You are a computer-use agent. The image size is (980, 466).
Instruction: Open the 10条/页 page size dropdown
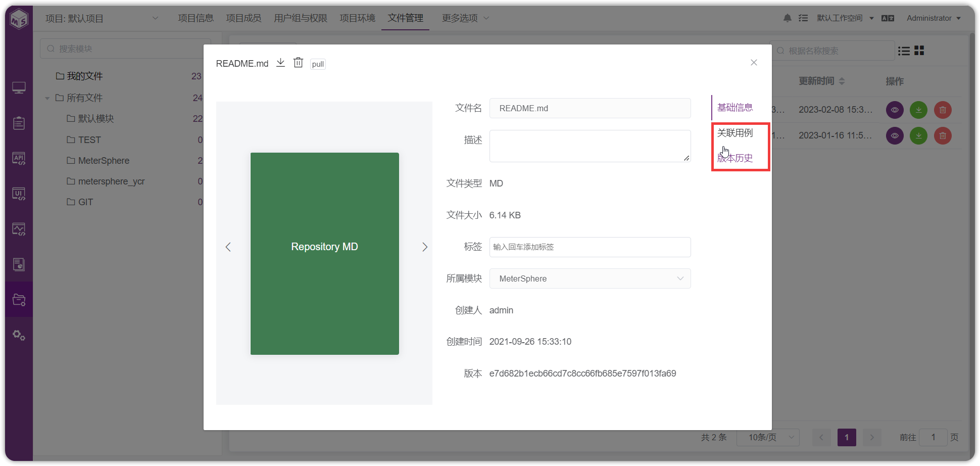768,437
